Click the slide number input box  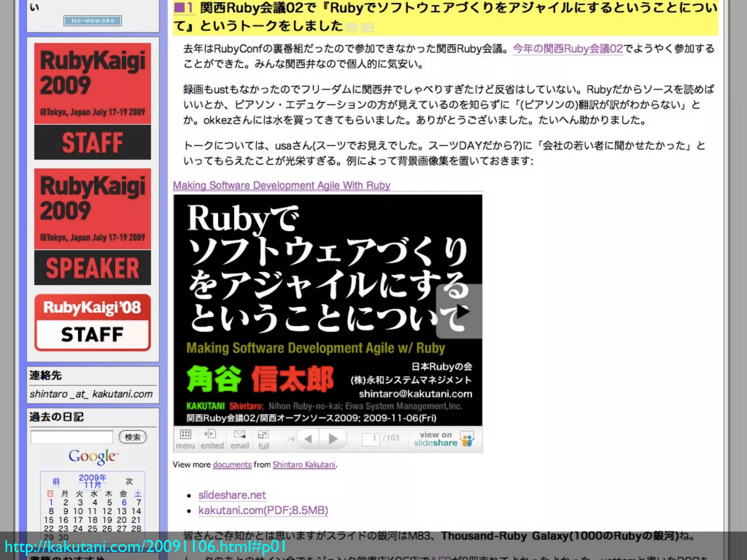tap(371, 439)
